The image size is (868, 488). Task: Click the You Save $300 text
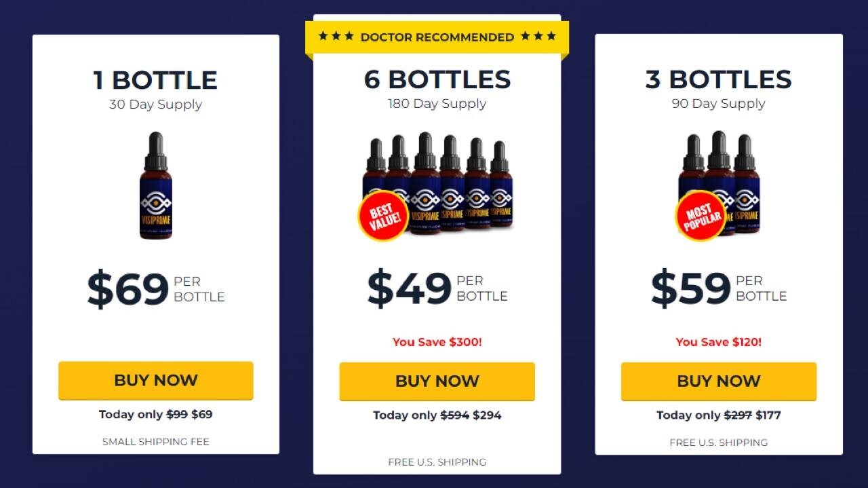point(437,342)
